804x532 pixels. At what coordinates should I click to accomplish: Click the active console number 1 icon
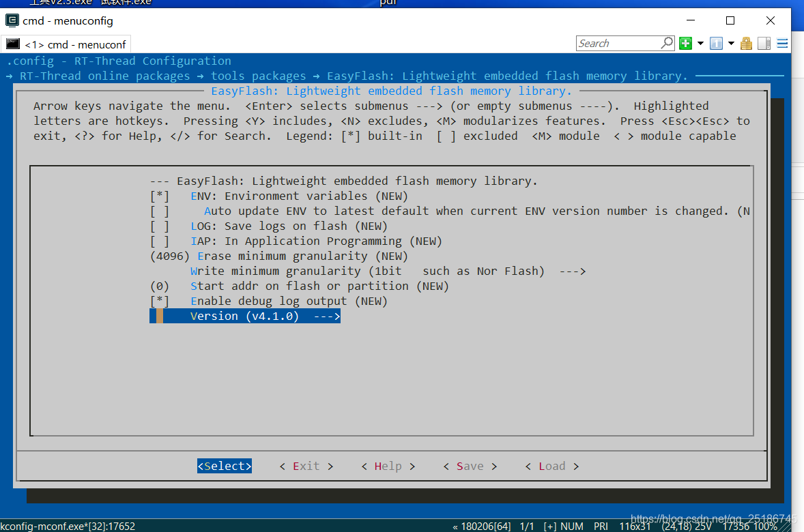pyautogui.click(x=717, y=44)
